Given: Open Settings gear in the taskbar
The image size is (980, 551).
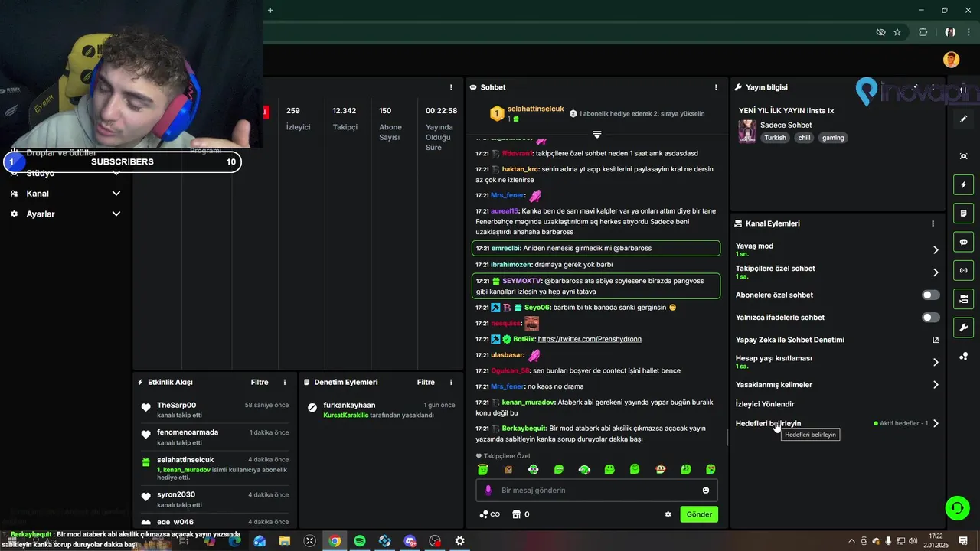Looking at the screenshot, I should (459, 541).
